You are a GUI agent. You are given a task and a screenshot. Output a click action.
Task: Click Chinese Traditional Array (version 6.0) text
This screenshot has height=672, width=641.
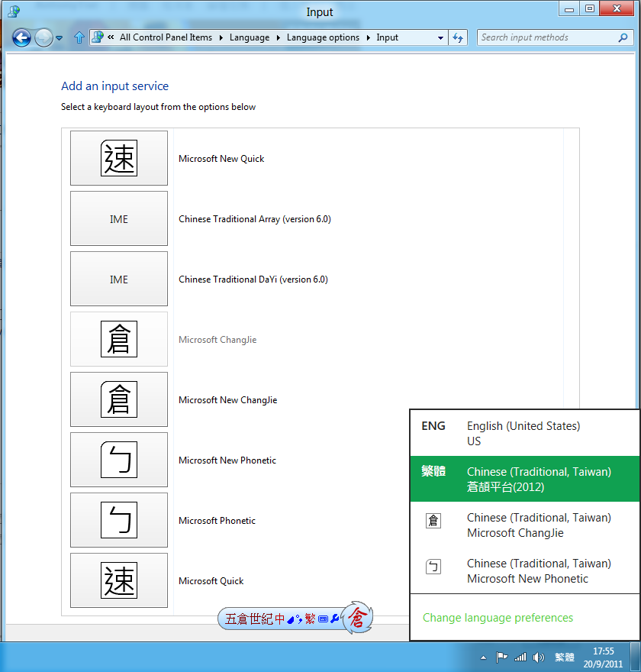pyautogui.click(x=255, y=219)
